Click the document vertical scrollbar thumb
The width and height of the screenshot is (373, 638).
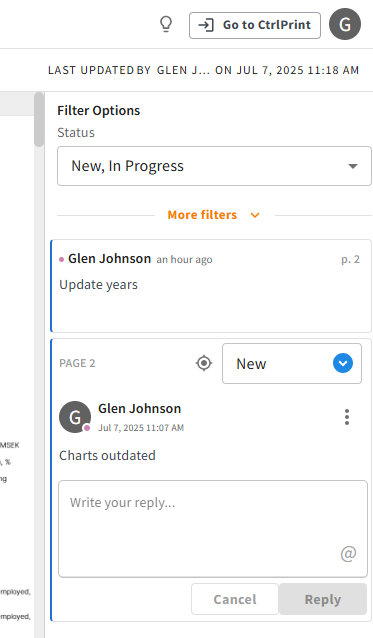(39, 119)
